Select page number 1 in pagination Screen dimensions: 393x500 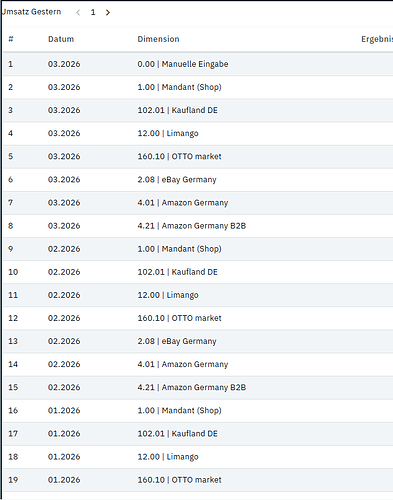click(93, 12)
